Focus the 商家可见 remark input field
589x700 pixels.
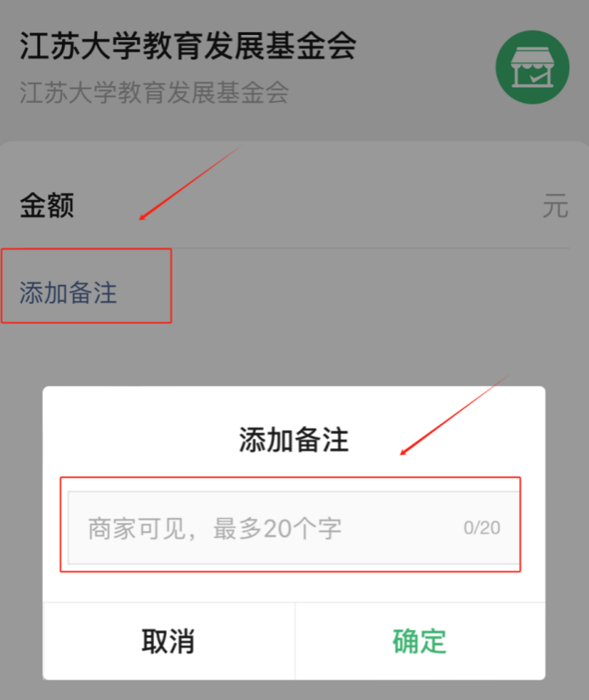294,527
